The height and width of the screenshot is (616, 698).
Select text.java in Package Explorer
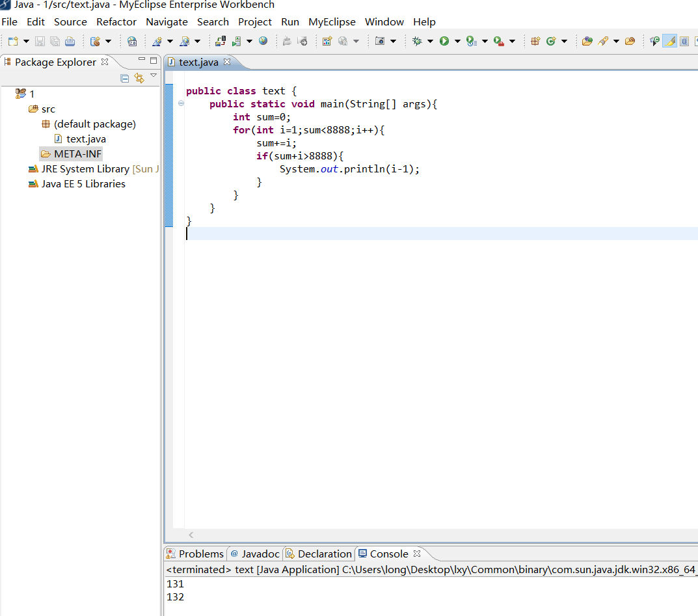(85, 139)
